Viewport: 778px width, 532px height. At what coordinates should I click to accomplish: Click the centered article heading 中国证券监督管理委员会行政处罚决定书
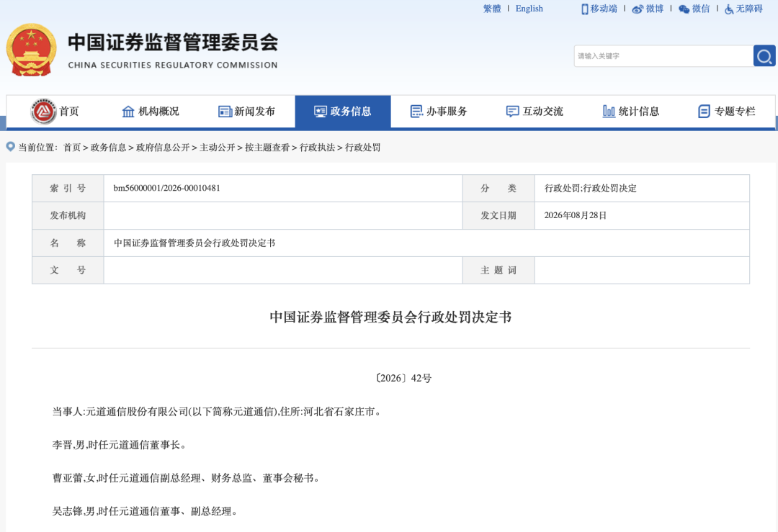pos(390,317)
